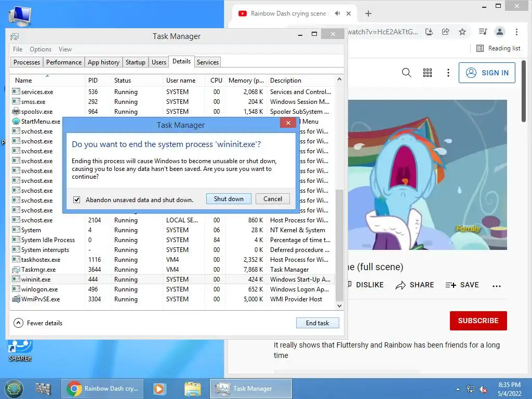
Task: Open the brick wall taskbar icon
Action: (x=43, y=389)
